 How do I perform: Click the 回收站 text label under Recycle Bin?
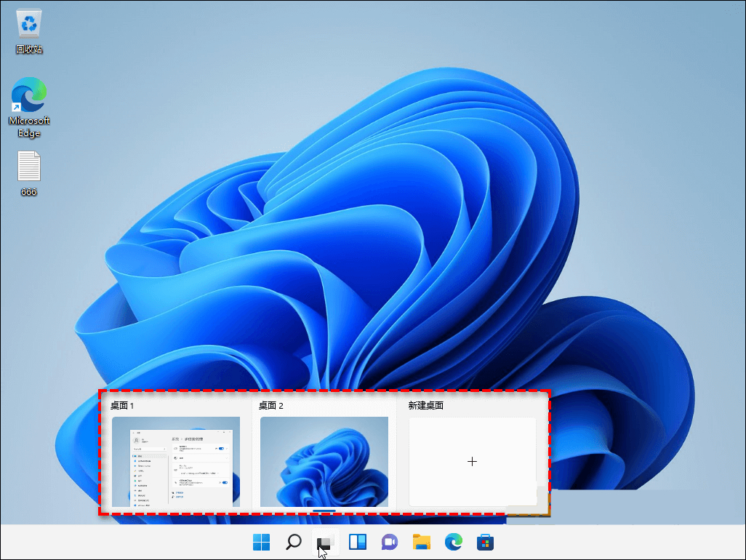(x=29, y=49)
